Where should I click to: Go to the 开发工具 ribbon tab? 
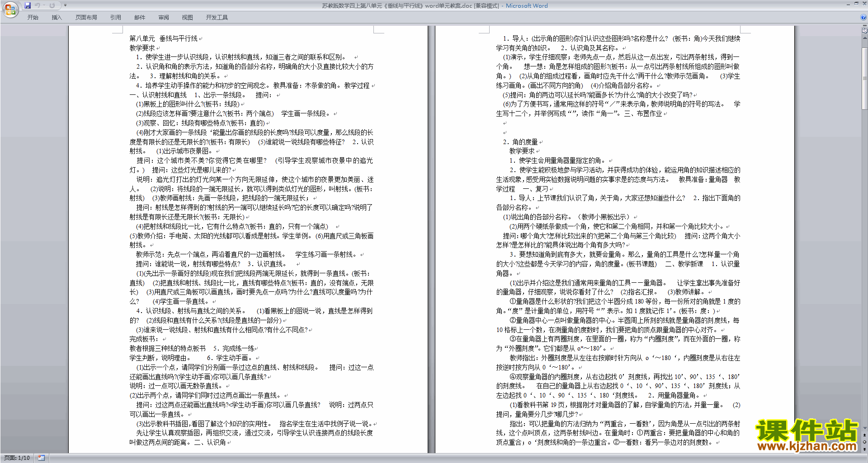click(x=217, y=18)
